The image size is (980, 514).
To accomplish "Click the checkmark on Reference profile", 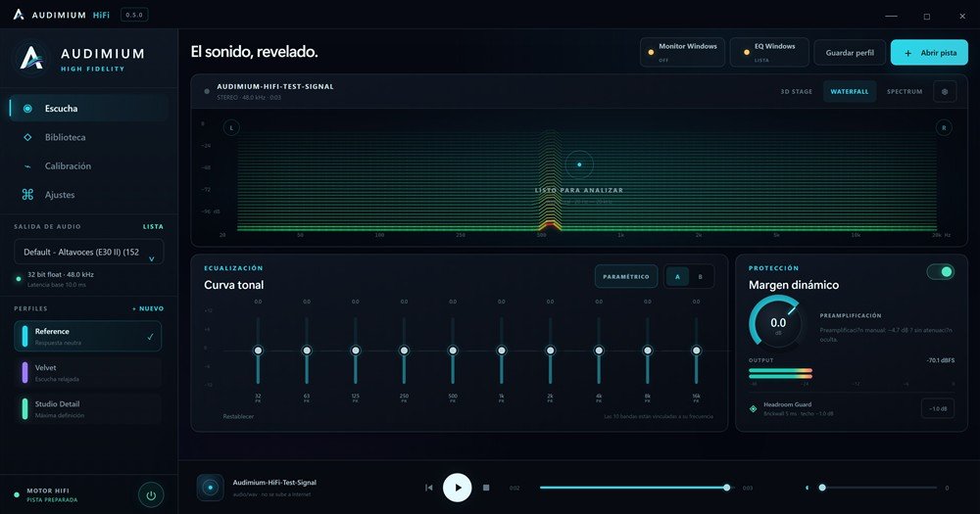I will (x=150, y=337).
